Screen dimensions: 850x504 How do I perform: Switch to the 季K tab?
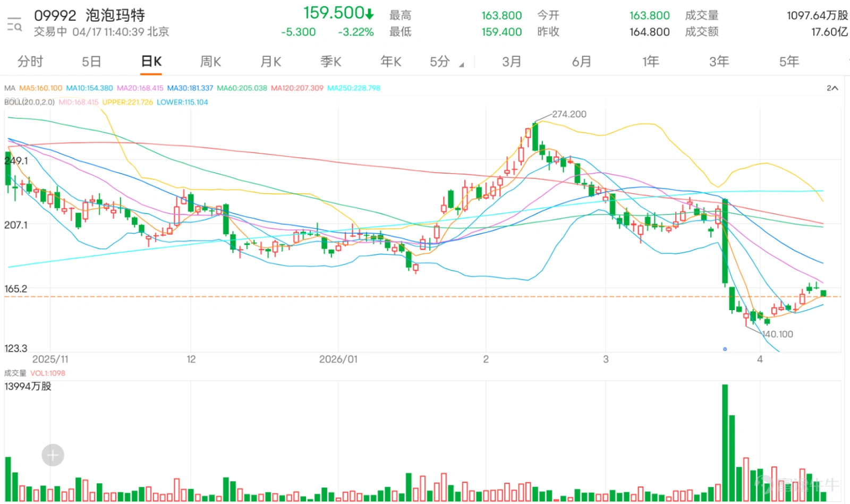tap(330, 62)
